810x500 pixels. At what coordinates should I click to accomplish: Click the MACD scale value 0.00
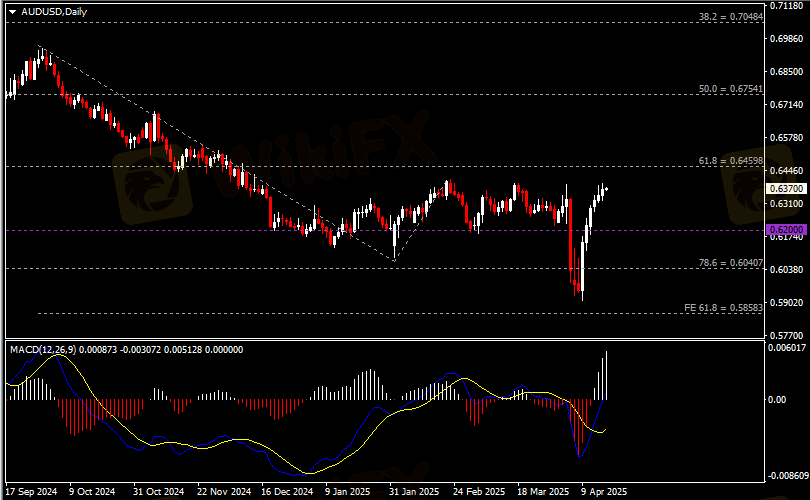tap(776, 400)
